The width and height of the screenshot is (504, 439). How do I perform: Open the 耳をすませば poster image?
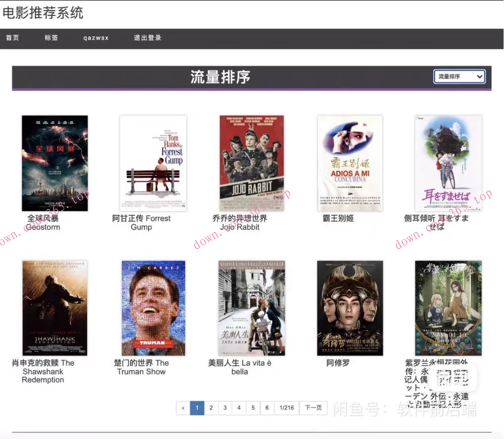(449, 163)
